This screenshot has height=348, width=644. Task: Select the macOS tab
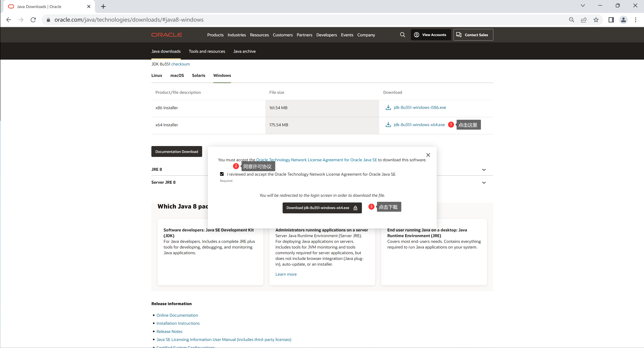coord(177,76)
